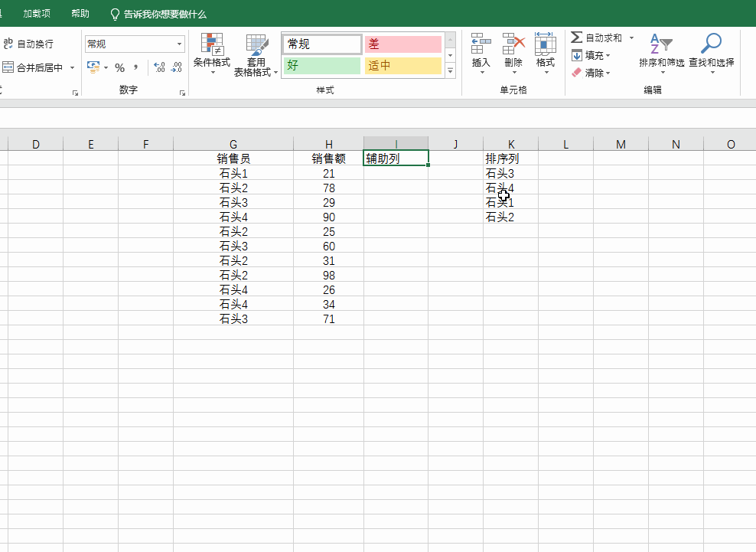Select 石头2 in the sort column K

tap(511, 217)
